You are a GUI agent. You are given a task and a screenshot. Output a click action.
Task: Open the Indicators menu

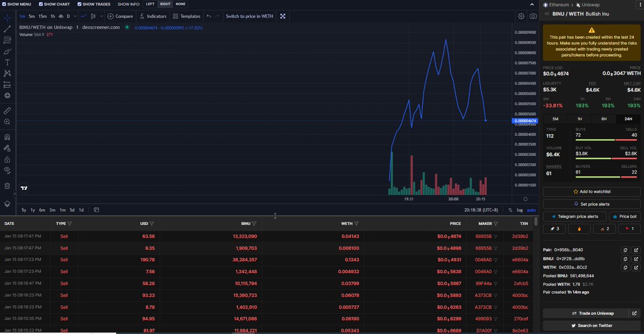(153, 16)
